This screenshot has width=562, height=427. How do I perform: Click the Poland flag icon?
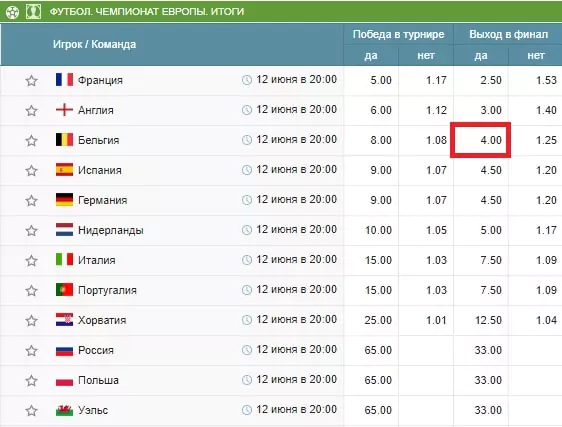coord(65,381)
